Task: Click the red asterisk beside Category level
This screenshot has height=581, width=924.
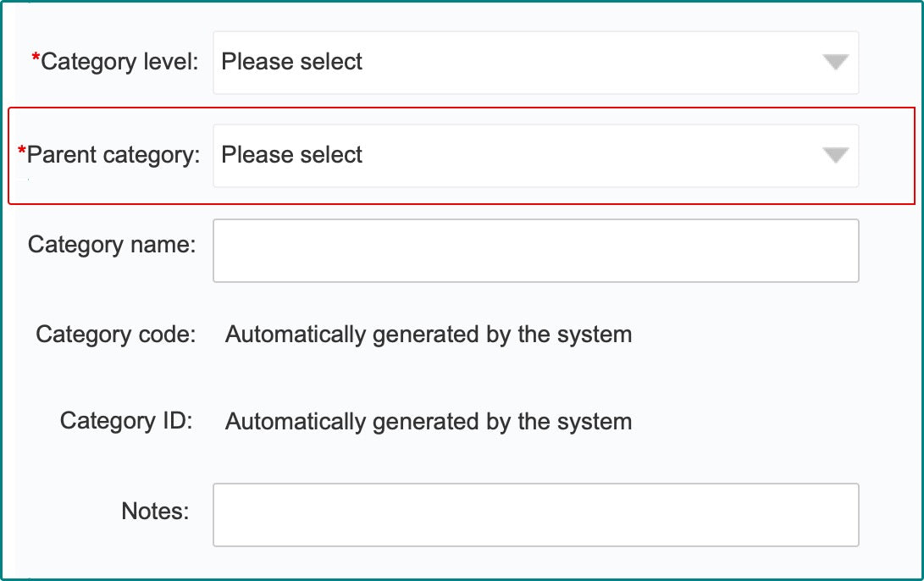Action: (36, 58)
